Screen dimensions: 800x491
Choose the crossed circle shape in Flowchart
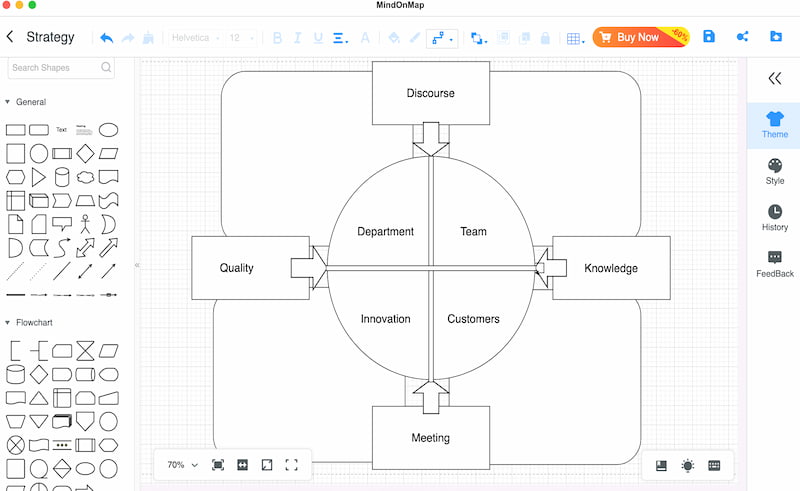tap(15, 445)
